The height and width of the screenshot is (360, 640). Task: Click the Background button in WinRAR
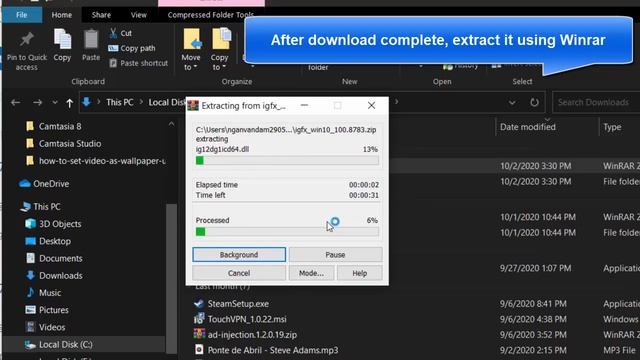tap(239, 254)
